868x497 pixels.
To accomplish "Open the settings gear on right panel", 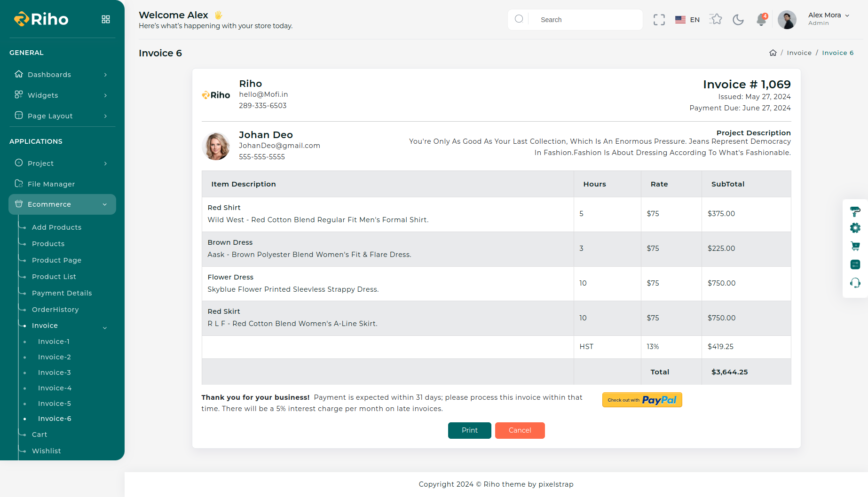I will tap(855, 228).
